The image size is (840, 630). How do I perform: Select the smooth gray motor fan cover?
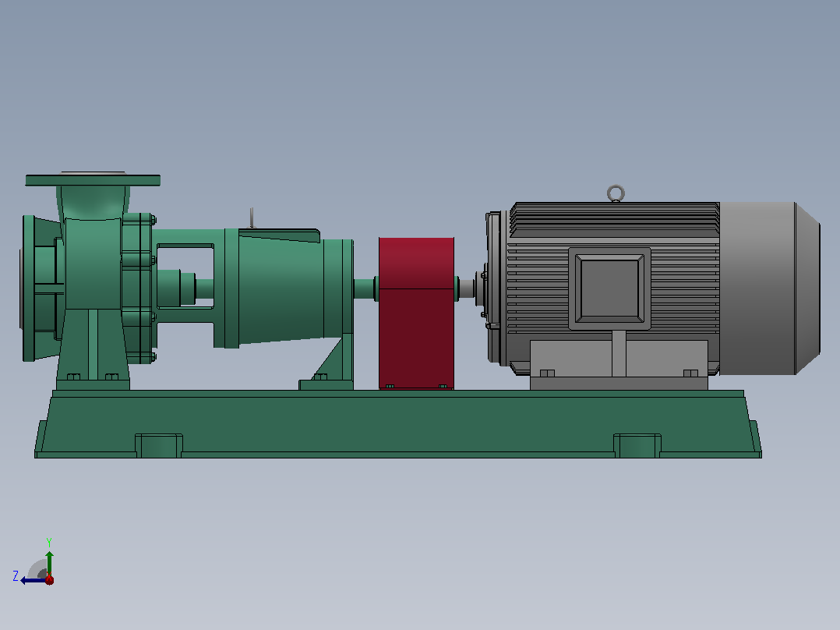pos(769,288)
